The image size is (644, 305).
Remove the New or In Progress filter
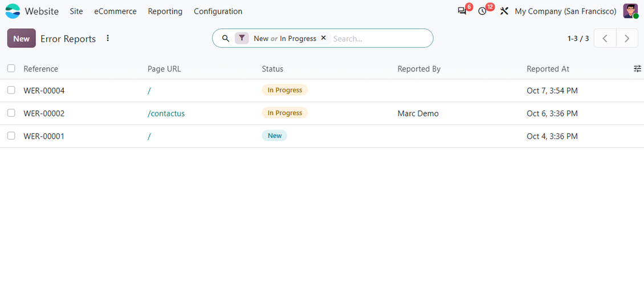(x=323, y=38)
